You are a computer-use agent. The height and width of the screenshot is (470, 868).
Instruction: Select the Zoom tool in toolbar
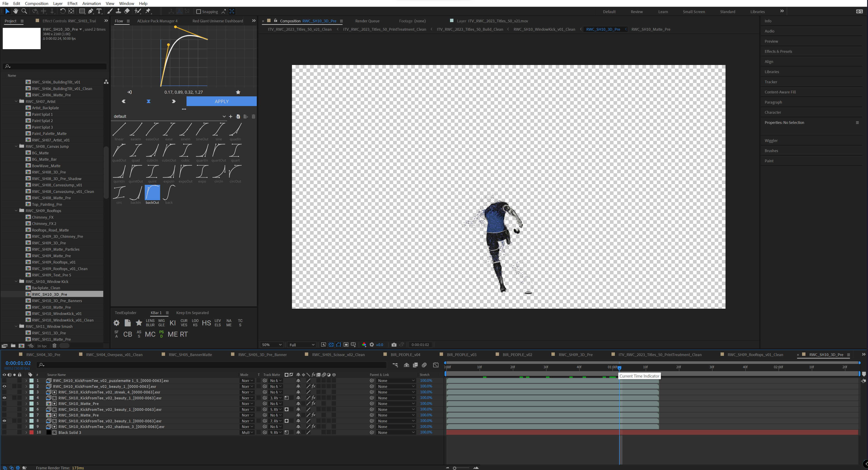(24, 11)
